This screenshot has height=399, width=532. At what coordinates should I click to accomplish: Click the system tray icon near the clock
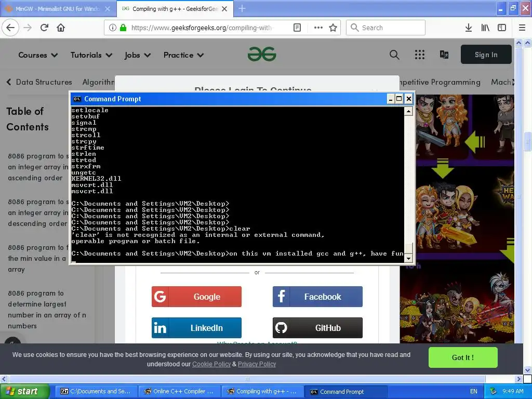tap(494, 391)
